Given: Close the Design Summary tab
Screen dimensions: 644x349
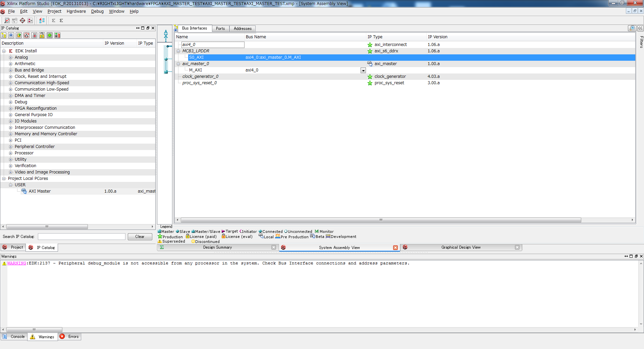Looking at the screenshot, I should [274, 248].
